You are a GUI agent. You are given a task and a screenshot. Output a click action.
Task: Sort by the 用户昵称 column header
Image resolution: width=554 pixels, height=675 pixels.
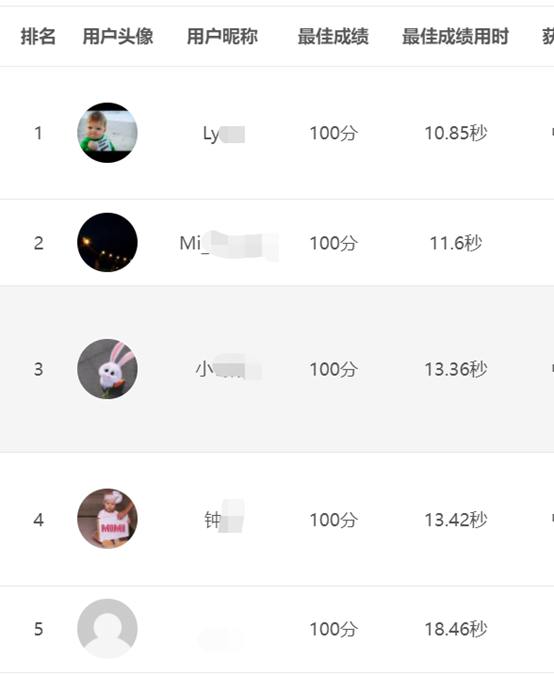222,36
